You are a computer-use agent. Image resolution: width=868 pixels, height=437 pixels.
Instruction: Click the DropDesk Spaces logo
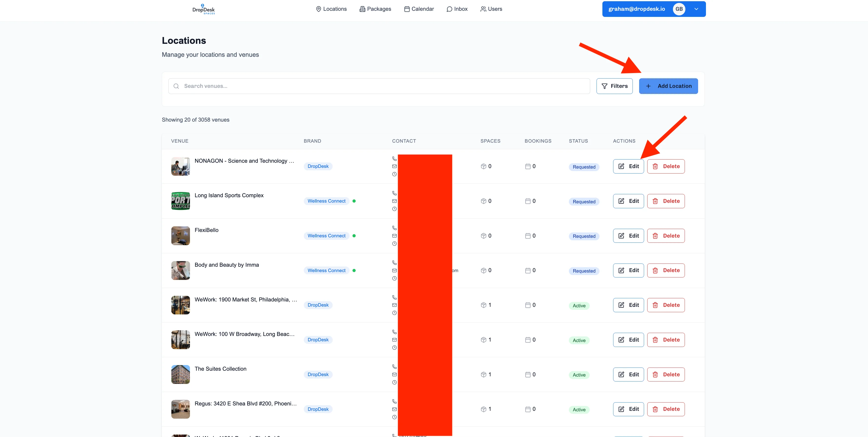(203, 9)
